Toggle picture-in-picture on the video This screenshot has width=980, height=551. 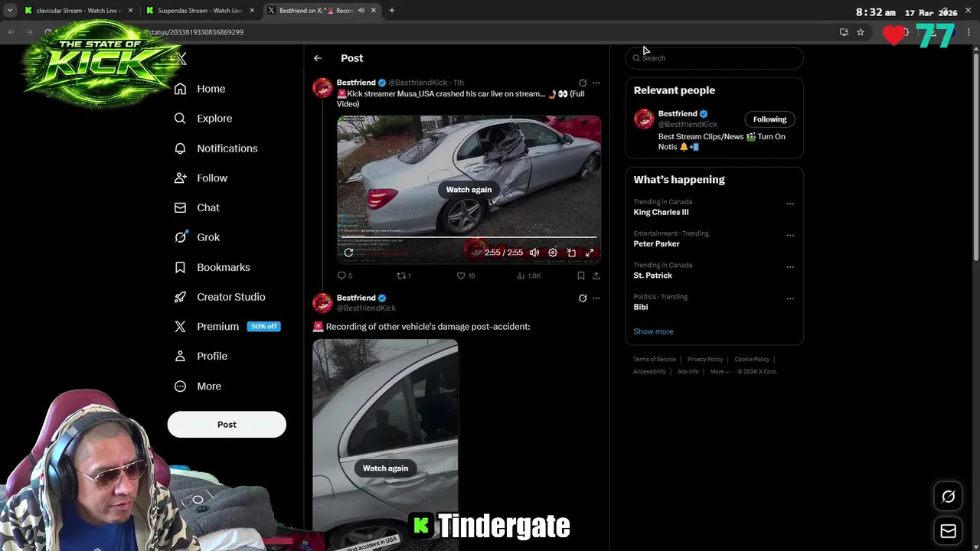click(x=571, y=253)
